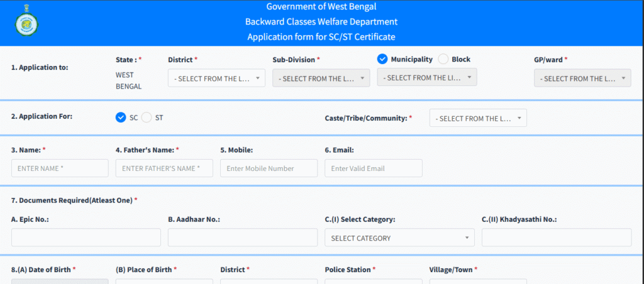Select the Municipality radio option
The width and height of the screenshot is (644, 284).
point(382,59)
